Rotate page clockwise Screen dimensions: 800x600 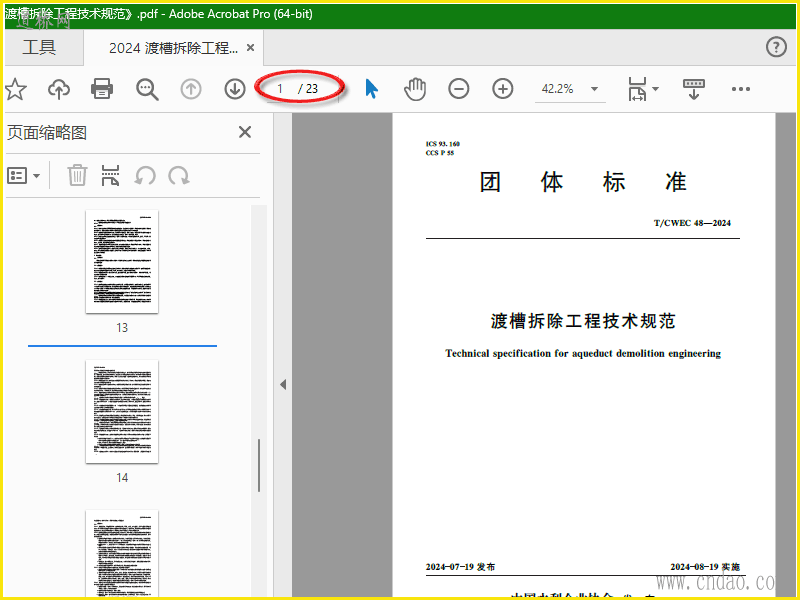(179, 176)
